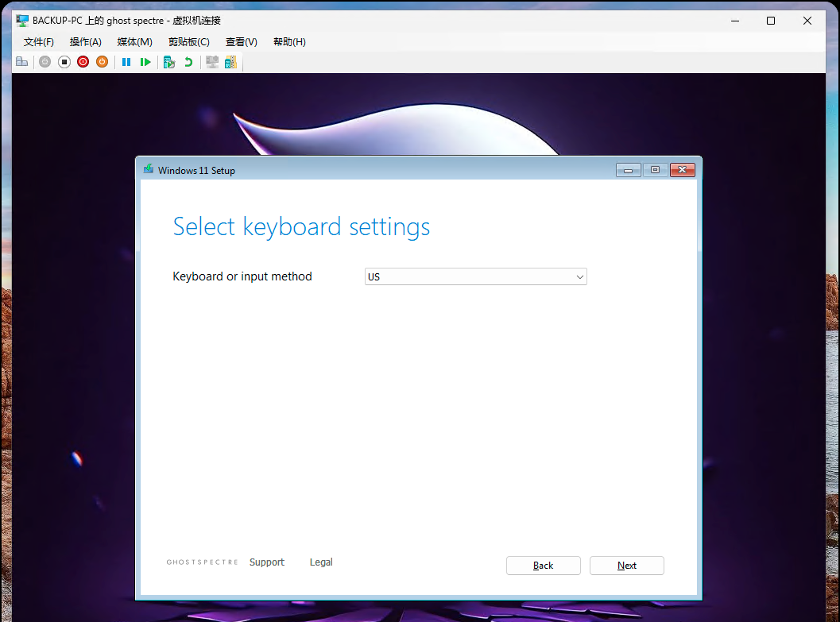The height and width of the screenshot is (622, 840).
Task: Create a checkpoint of the VM
Action: click(168, 61)
